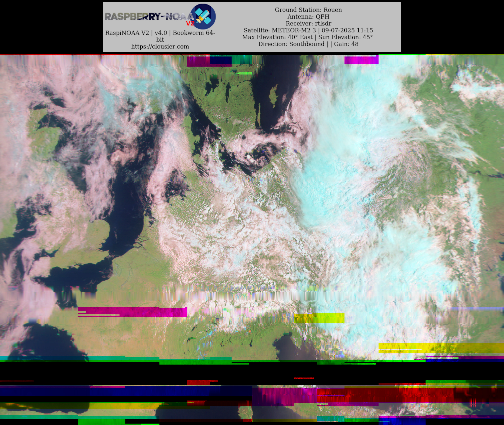Select the 'Antenna: QFH' text line
The width and height of the screenshot is (504, 425).
[x=308, y=17]
